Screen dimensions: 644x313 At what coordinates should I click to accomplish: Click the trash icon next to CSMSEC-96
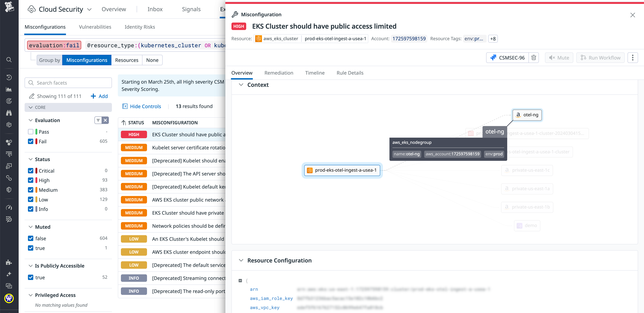pos(534,57)
